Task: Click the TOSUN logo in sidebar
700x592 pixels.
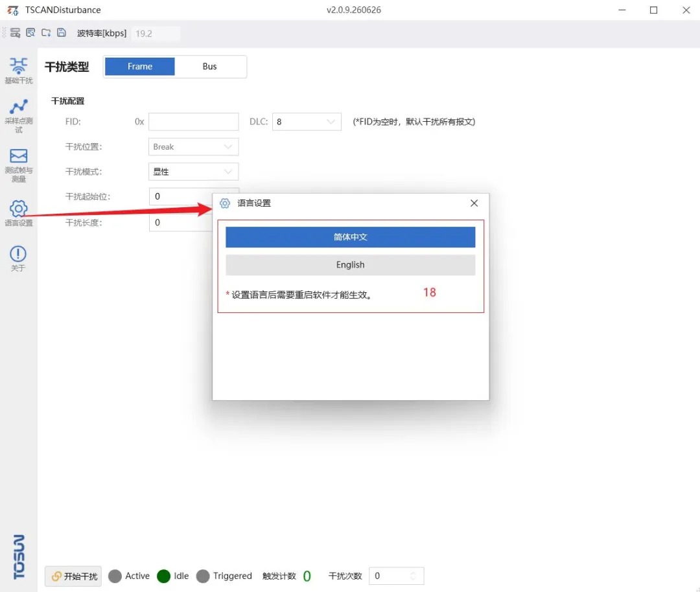Action: coord(19,556)
